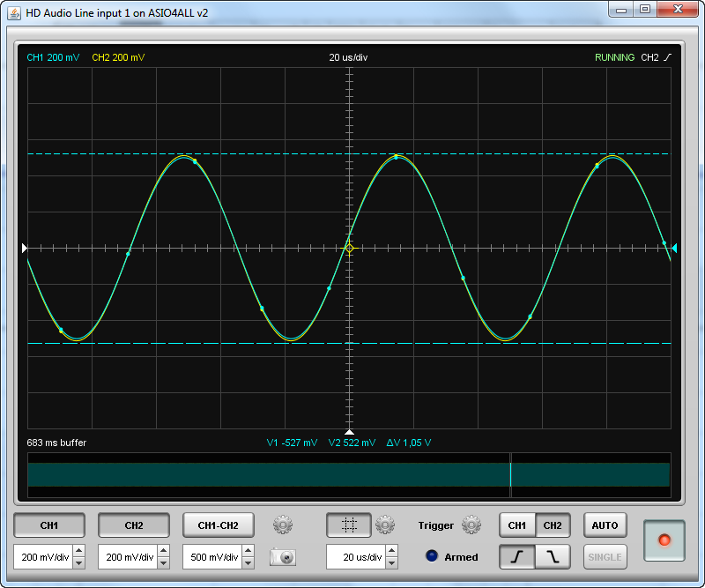Click CH2 200 mV/div value field
Viewport: 705px width, 588px height.
coord(128,557)
